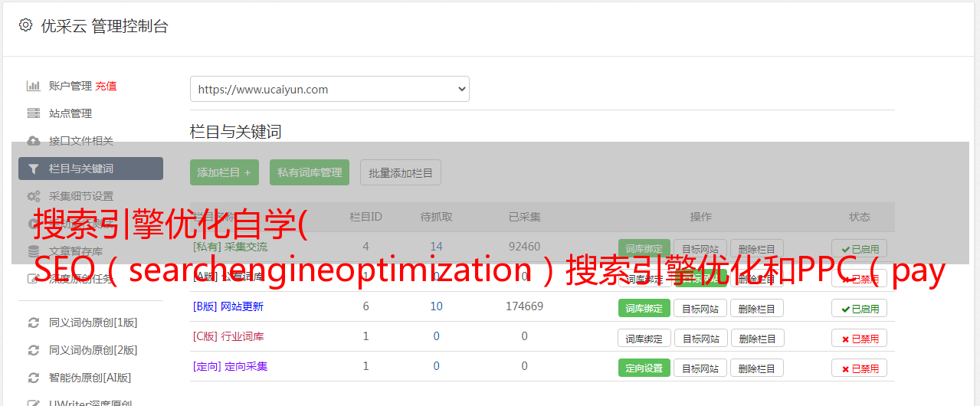Click the 操作 column header
980x406 pixels.
click(x=700, y=217)
